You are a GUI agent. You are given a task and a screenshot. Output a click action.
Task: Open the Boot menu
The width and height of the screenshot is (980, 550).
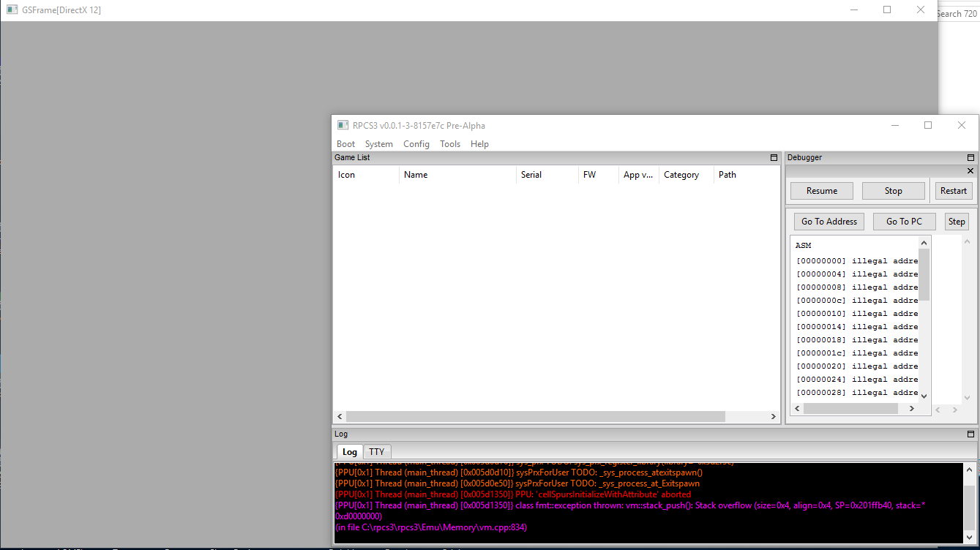(x=345, y=144)
